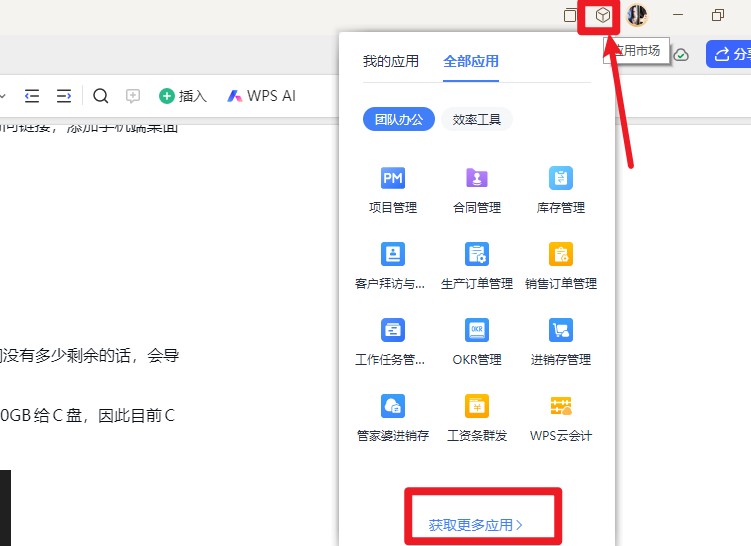
Task: Open WPS AI assistant
Action: 262,96
